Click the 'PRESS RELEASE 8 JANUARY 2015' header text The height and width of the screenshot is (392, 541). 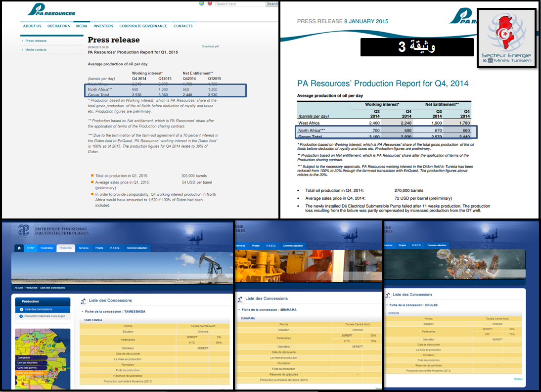(343, 21)
